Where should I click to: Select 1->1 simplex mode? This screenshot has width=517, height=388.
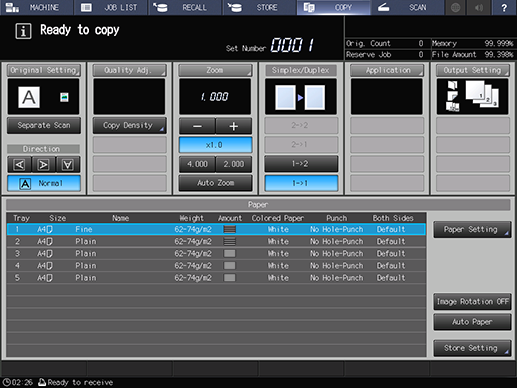[301, 183]
